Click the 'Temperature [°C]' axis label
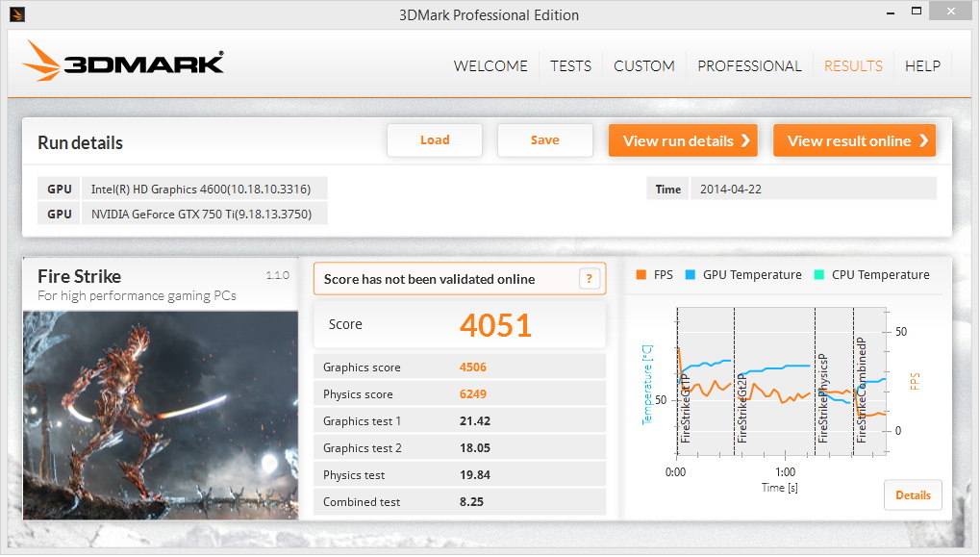 click(647, 385)
